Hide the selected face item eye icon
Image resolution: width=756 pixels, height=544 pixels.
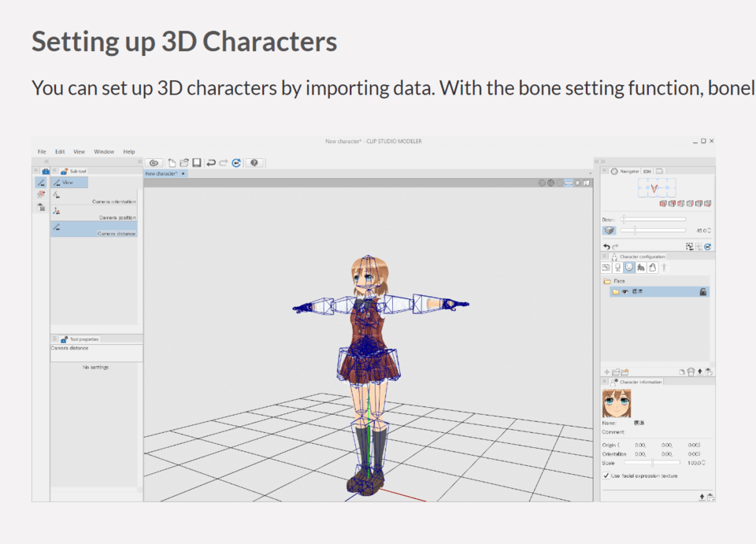(625, 291)
